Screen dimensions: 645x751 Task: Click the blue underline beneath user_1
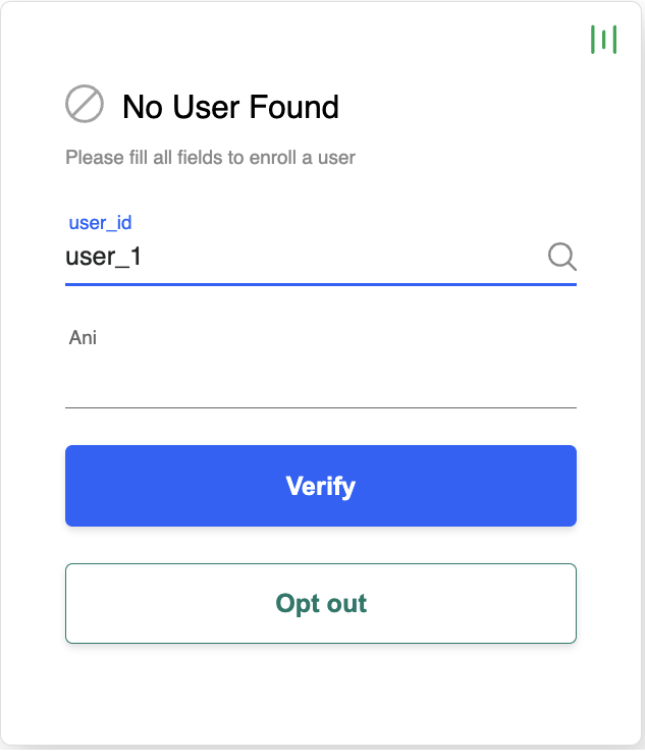coord(320,283)
